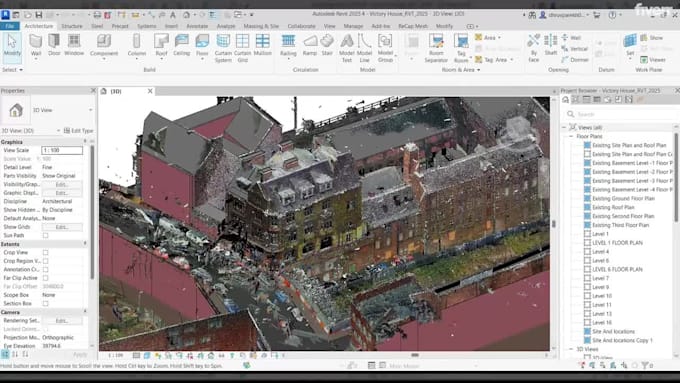This screenshot has height=383, width=680.
Task: Click Edit Type in Properties
Action: [x=79, y=131]
